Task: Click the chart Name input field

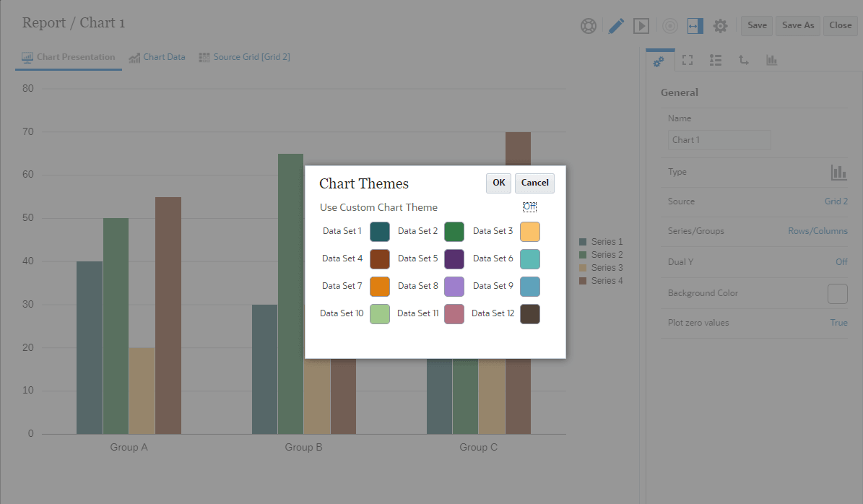Action: point(719,140)
